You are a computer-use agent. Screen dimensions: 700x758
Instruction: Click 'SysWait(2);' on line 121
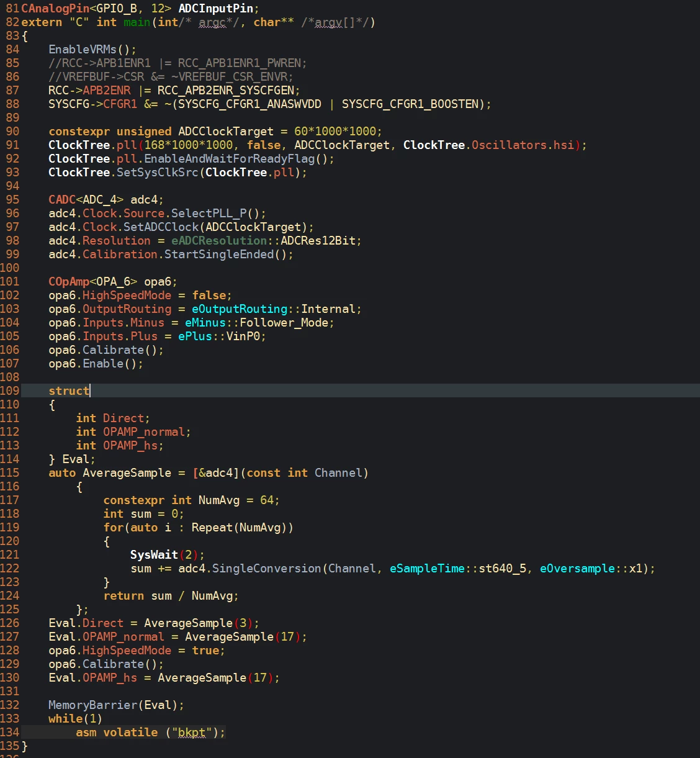168,554
